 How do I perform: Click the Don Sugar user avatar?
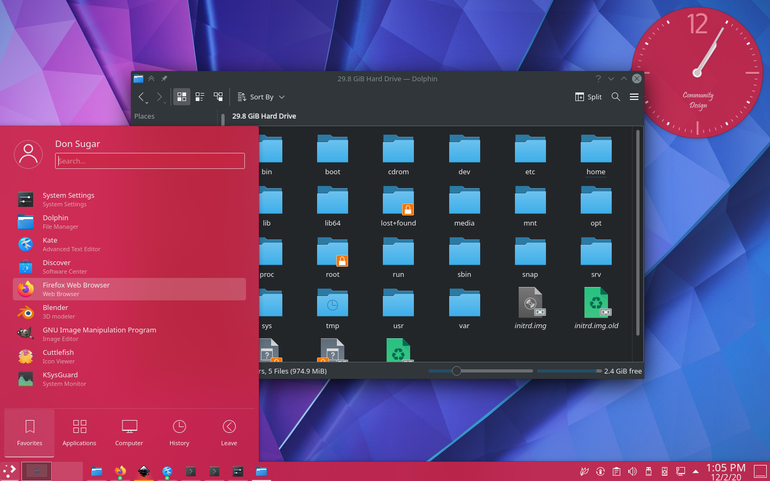tap(28, 154)
